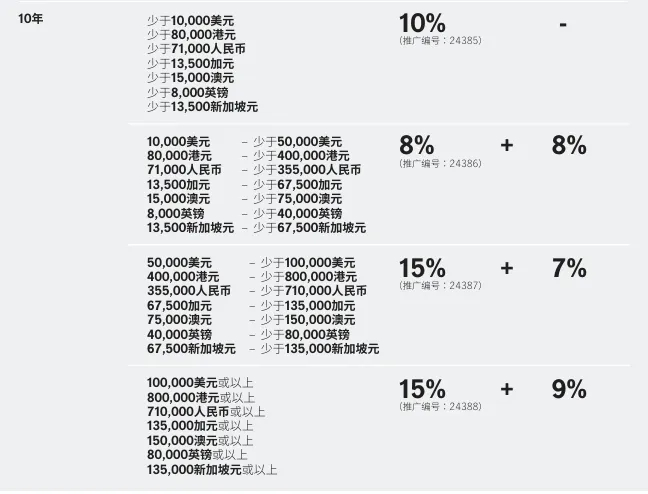Click the plus sign beside 9%
The image size is (648, 494).
click(x=507, y=389)
